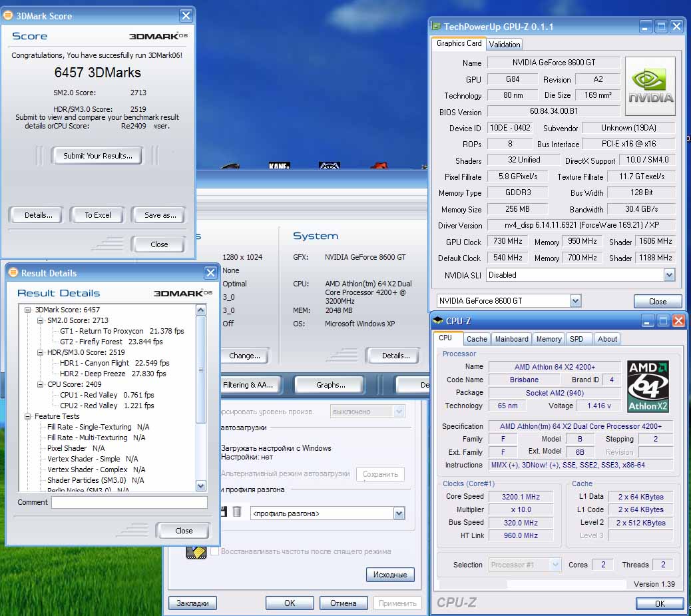Collapse the Feature Tests tree node

point(28,416)
